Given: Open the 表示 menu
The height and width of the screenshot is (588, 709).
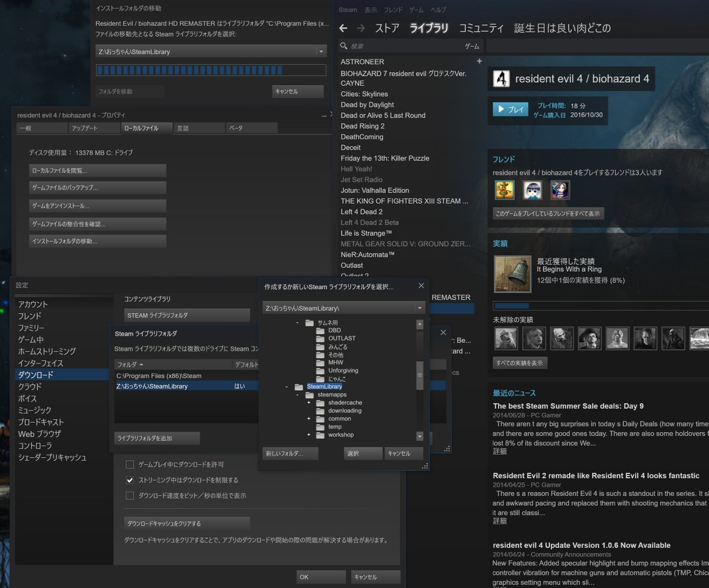Looking at the screenshot, I should point(370,10).
